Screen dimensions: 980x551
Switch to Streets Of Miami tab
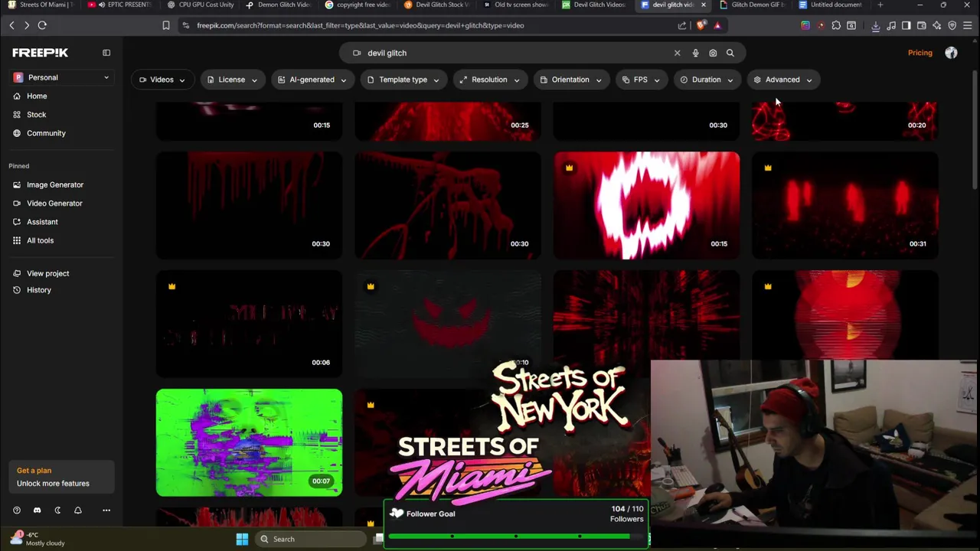click(41, 5)
